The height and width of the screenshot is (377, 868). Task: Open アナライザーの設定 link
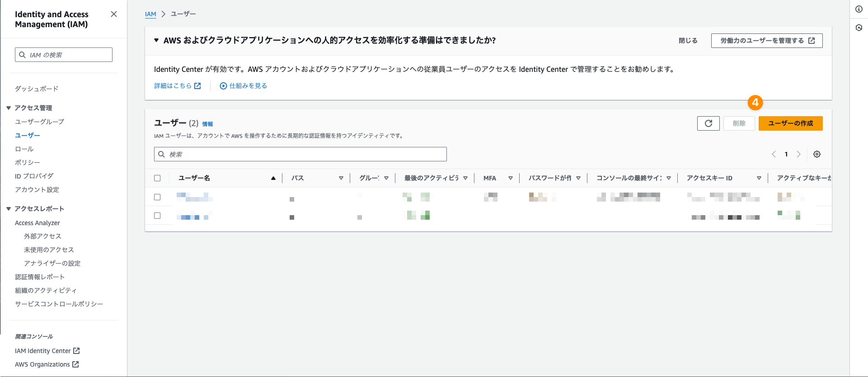coord(52,263)
